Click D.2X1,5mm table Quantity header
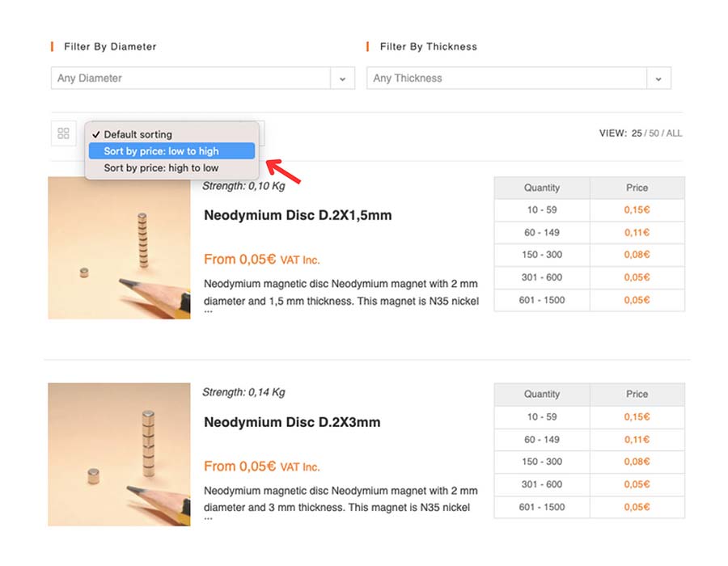The width and height of the screenshot is (728, 566). click(542, 188)
